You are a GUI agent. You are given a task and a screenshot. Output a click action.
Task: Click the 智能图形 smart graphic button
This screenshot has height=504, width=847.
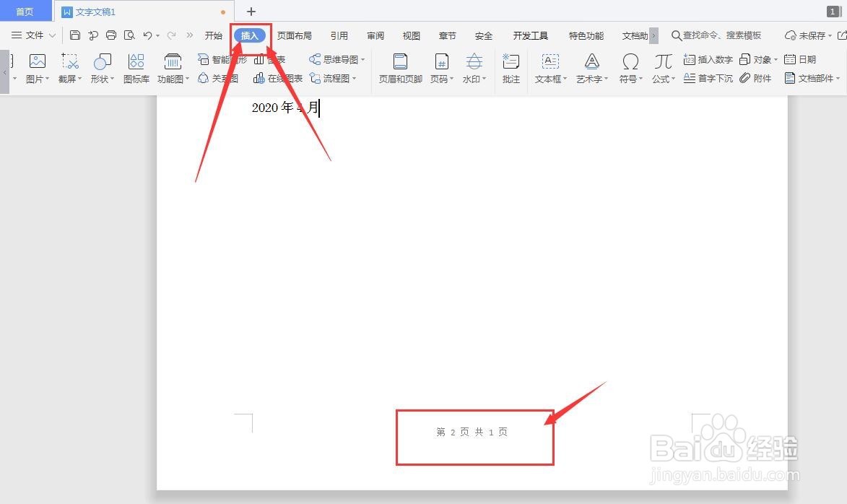pos(222,59)
